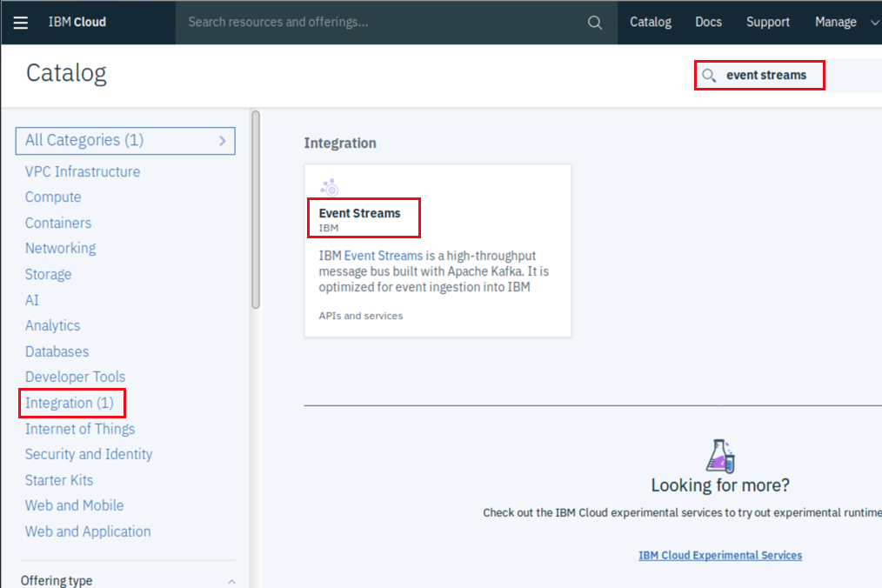Image resolution: width=882 pixels, height=588 pixels.
Task: Select the AI category
Action: (31, 300)
